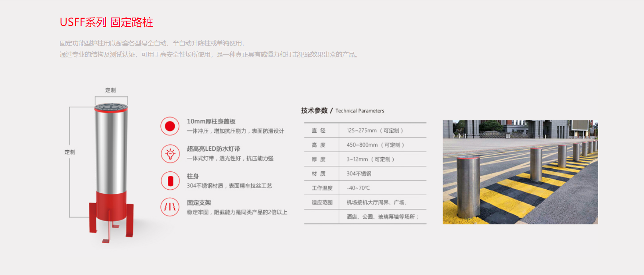This screenshot has width=644, height=275.
Task: Click the 柱身 feature title
Action: tap(193, 176)
